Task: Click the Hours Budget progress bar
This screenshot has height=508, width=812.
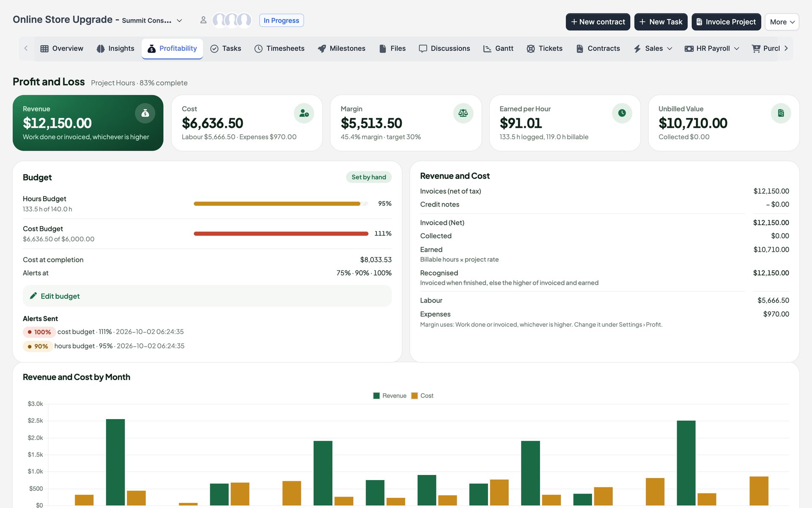Action: [x=281, y=204]
